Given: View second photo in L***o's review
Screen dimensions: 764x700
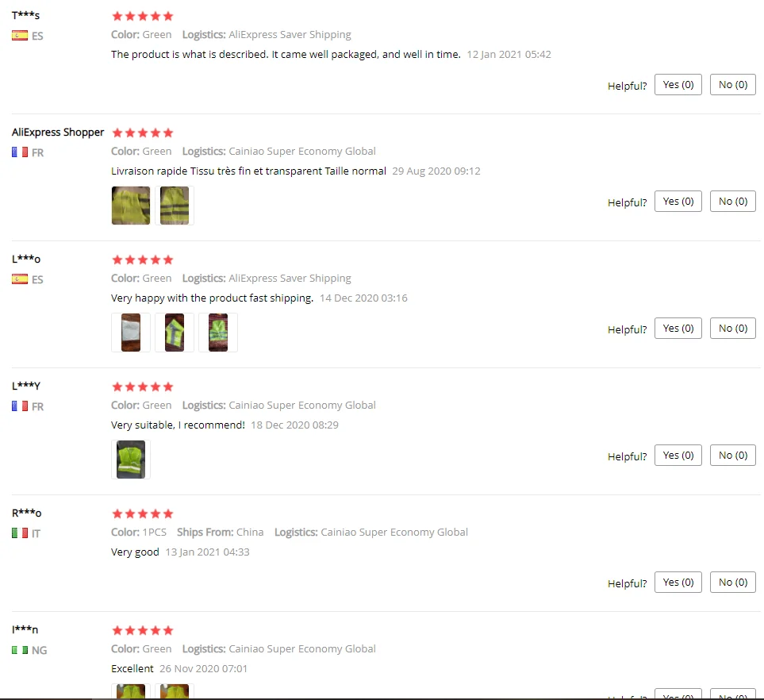Looking at the screenshot, I should [175, 333].
